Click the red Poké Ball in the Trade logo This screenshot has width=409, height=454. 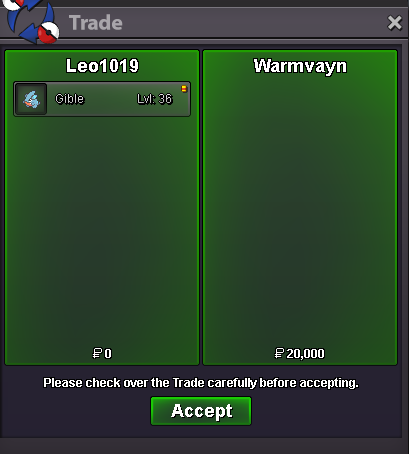click(x=48, y=33)
